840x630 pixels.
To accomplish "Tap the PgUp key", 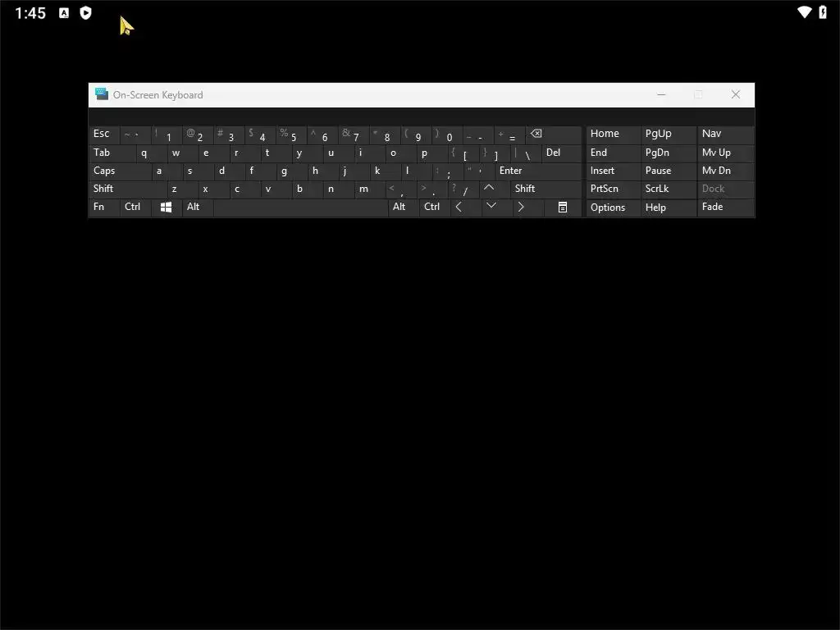I will (x=668, y=135).
